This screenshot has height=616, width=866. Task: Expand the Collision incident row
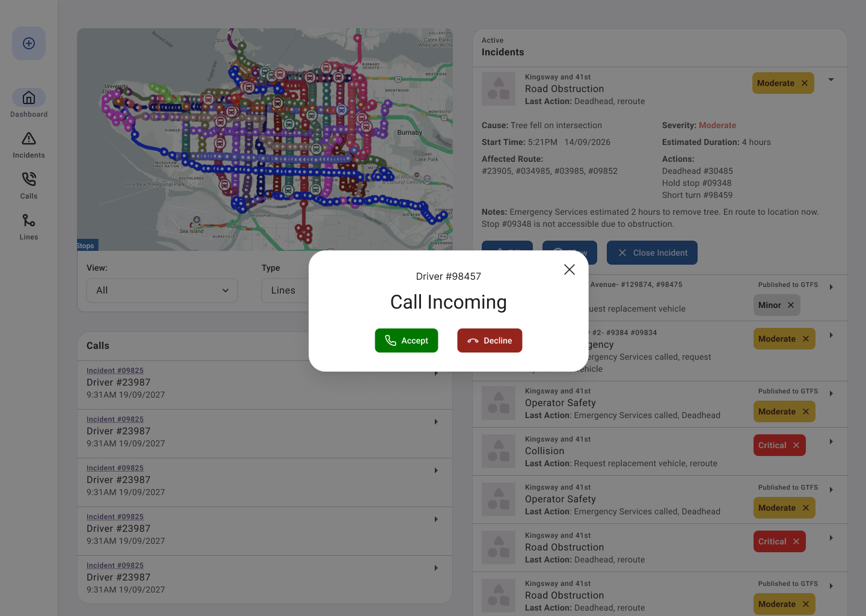pos(831,442)
